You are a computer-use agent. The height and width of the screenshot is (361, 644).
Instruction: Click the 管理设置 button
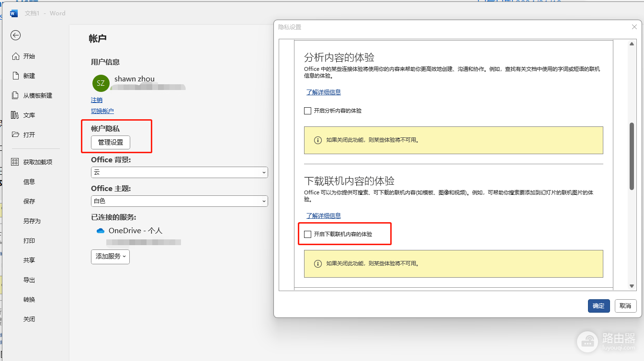point(111,142)
